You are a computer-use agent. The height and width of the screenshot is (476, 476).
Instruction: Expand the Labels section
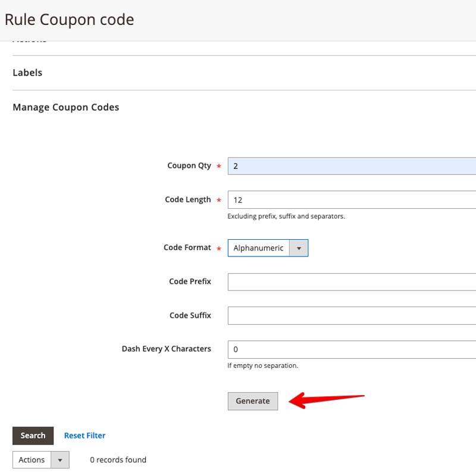point(27,73)
